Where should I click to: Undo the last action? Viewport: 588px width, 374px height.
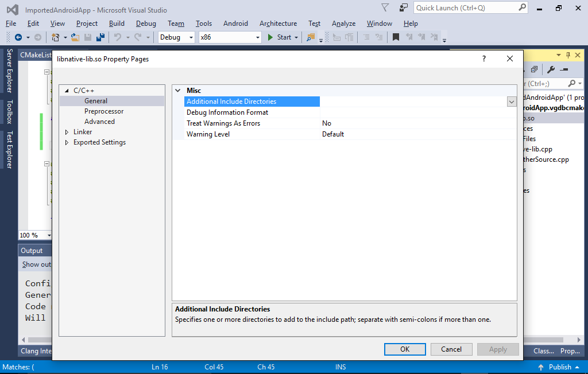click(x=118, y=37)
